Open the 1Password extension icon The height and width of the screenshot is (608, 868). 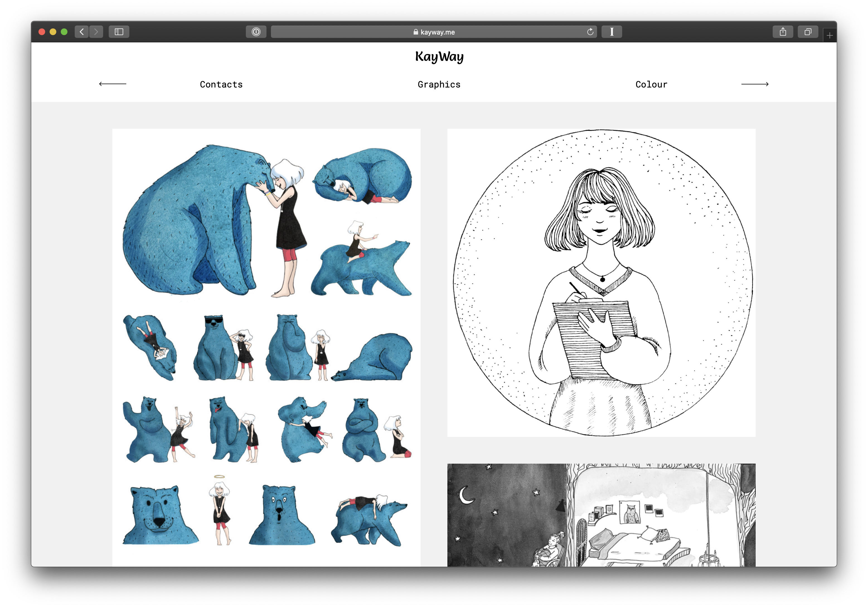pyautogui.click(x=256, y=32)
